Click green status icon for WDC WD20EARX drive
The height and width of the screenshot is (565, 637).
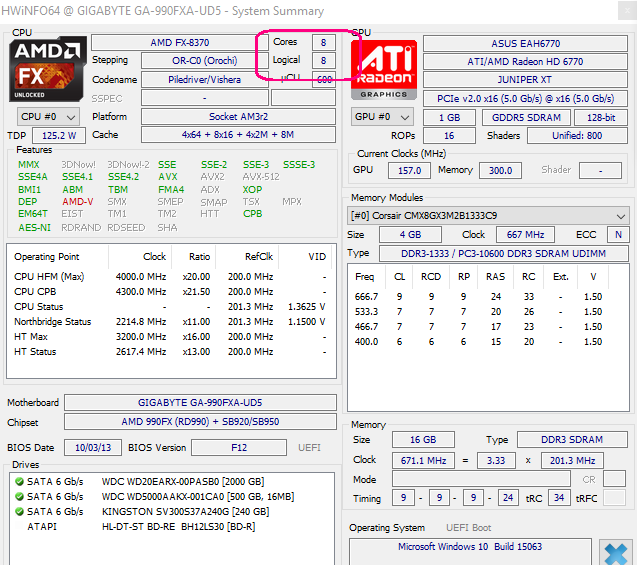click(x=19, y=482)
